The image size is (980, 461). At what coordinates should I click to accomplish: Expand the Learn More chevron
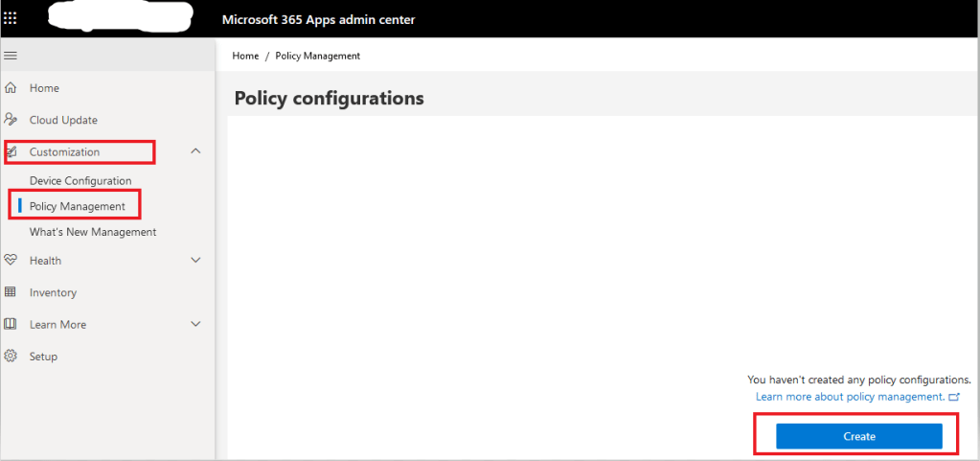pos(195,324)
